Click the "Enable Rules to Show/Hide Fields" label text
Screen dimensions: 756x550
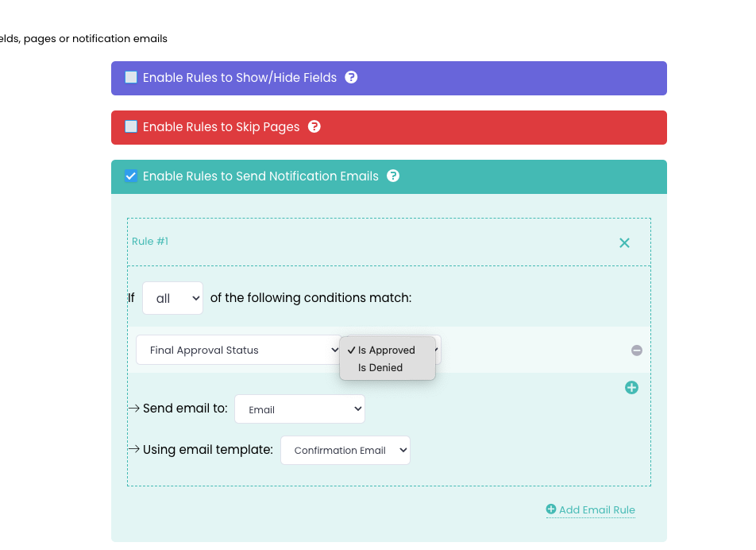240,78
